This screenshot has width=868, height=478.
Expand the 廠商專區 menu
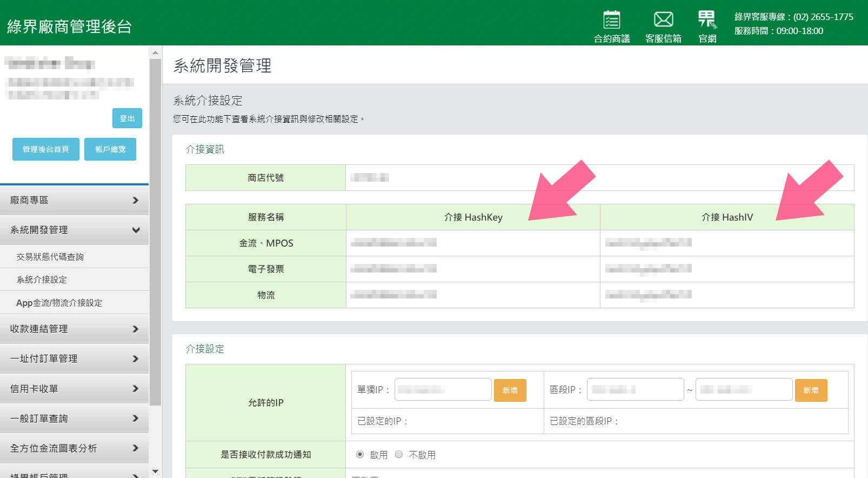point(74,200)
